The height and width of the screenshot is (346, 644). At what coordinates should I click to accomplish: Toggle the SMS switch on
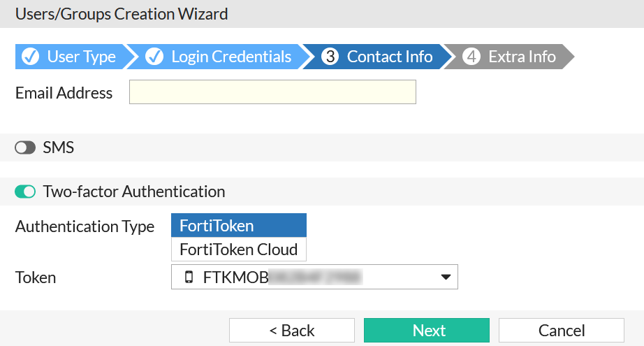point(25,147)
